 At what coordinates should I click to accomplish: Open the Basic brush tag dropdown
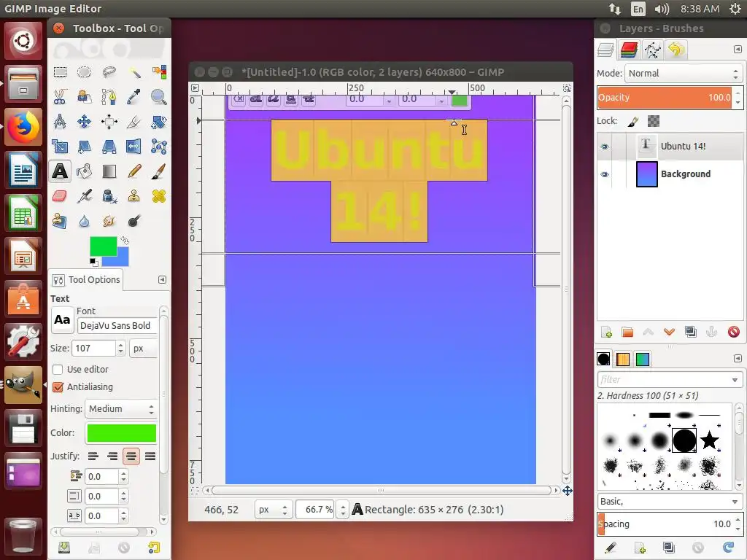pyautogui.click(x=735, y=502)
